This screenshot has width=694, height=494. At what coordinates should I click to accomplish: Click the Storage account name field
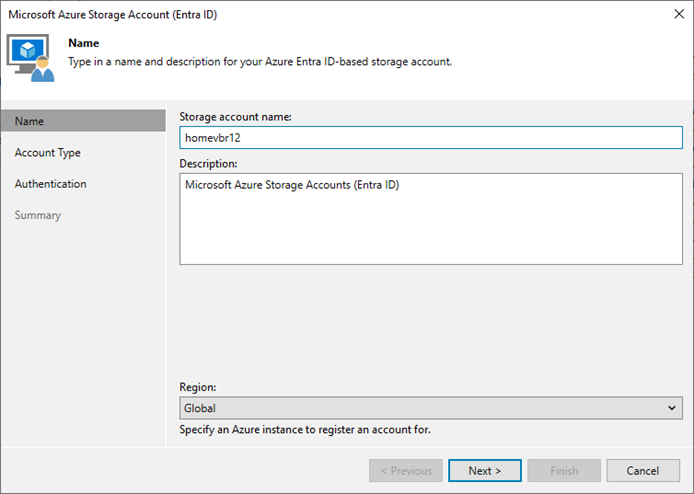coord(431,138)
